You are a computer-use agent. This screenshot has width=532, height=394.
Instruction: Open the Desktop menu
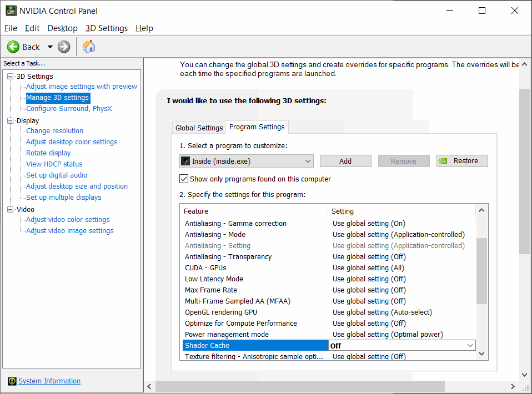coord(62,28)
